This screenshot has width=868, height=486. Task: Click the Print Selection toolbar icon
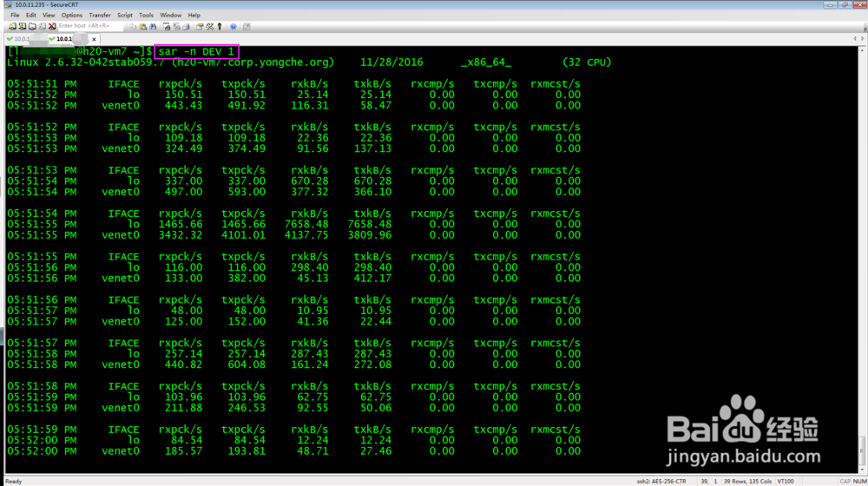coord(176,27)
